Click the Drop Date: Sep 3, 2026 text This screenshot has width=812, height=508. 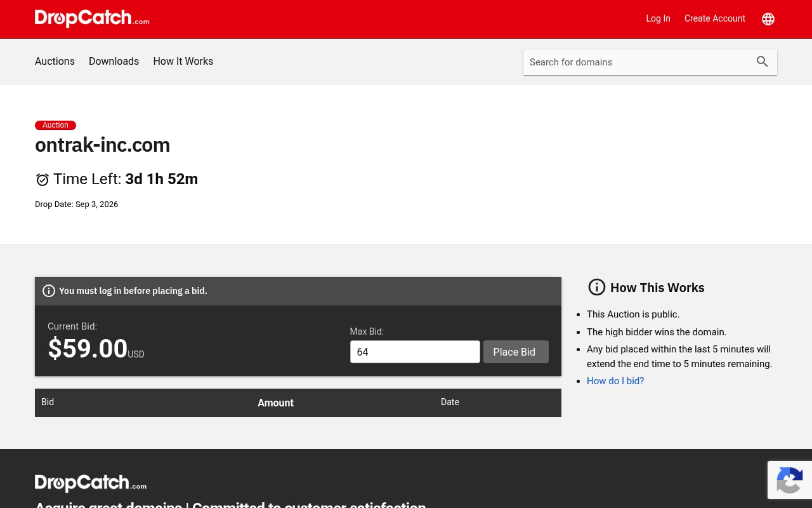coord(76,204)
